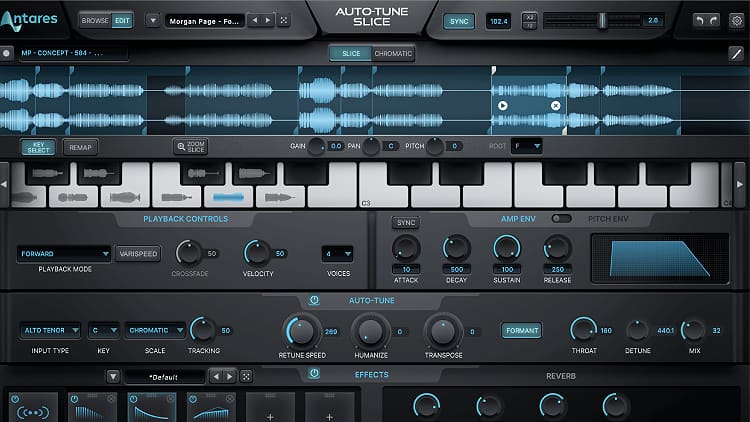Open the settings gear
This screenshot has width=750, height=422.
point(737,21)
